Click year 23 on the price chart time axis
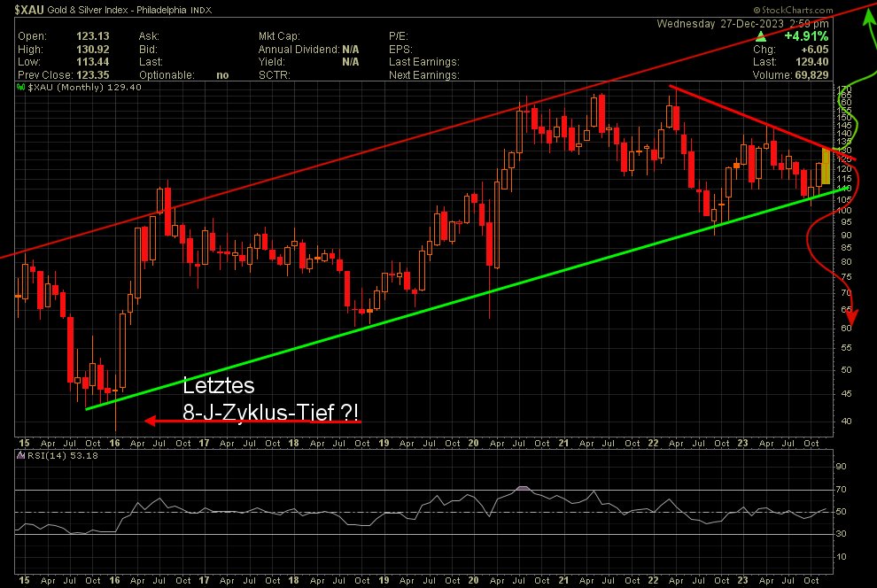 742,444
